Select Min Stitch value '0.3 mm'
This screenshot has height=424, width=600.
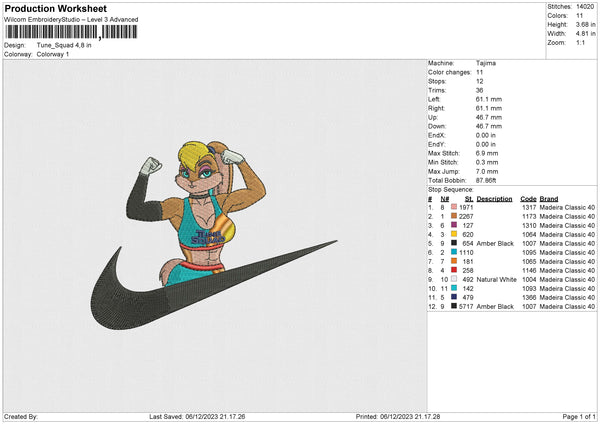(x=487, y=162)
